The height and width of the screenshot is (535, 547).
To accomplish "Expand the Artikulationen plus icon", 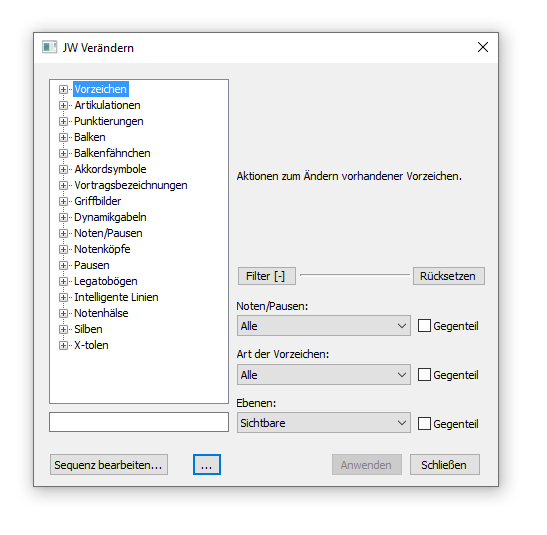I will tap(63, 105).
